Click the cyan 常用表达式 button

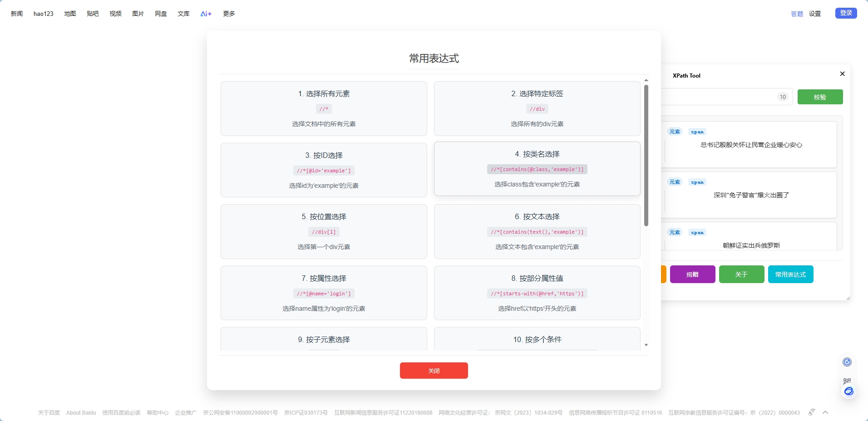pos(790,274)
